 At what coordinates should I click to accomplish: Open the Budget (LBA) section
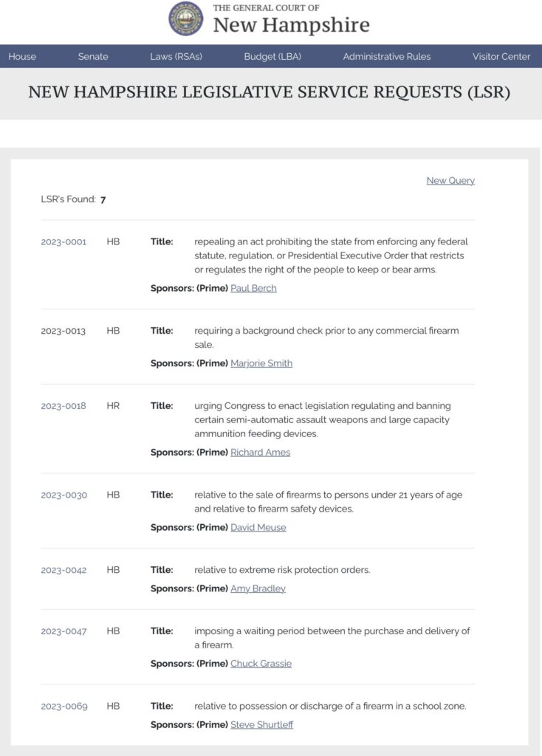click(272, 56)
